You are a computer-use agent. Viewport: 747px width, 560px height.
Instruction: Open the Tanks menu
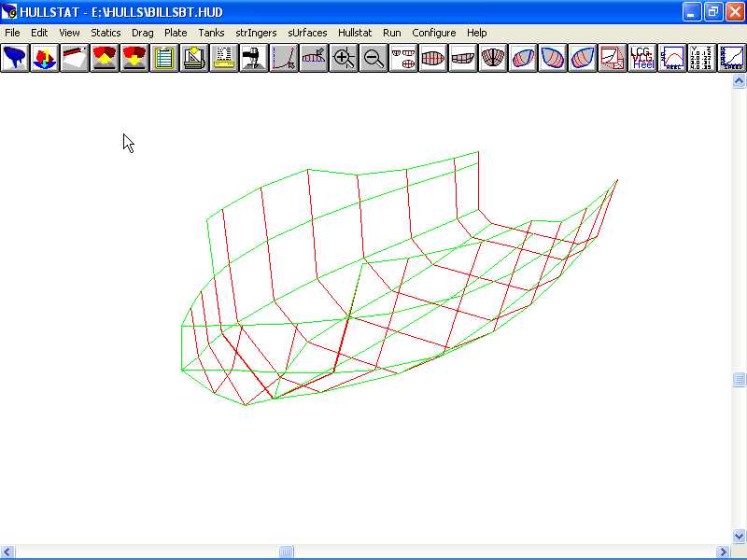click(211, 33)
